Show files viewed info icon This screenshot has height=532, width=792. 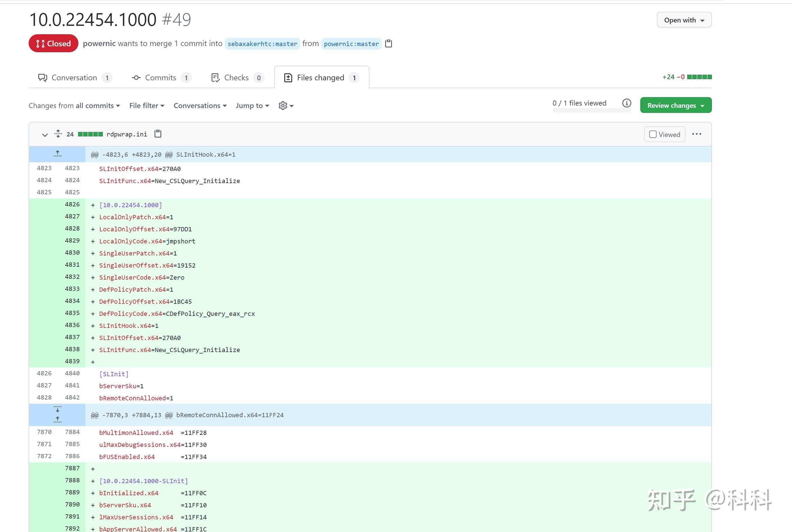tap(626, 103)
